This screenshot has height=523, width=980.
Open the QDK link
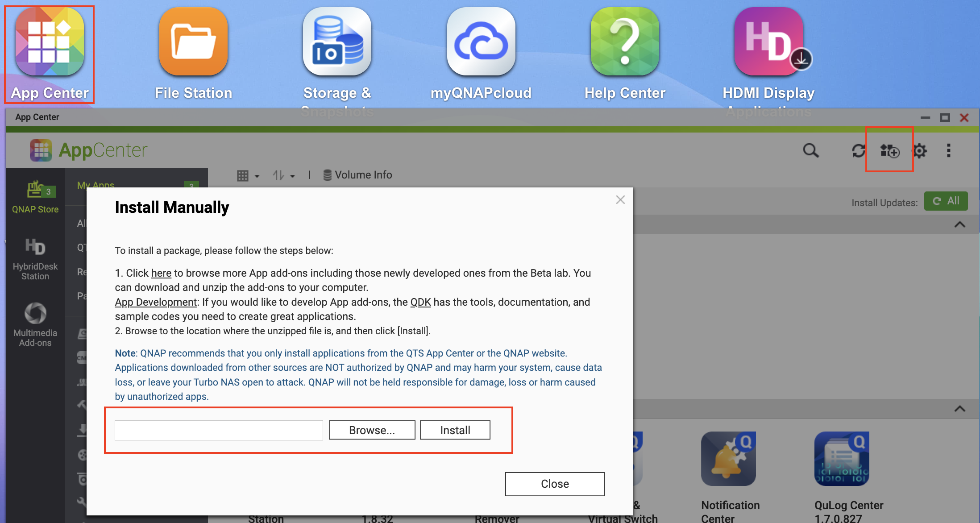pos(420,302)
